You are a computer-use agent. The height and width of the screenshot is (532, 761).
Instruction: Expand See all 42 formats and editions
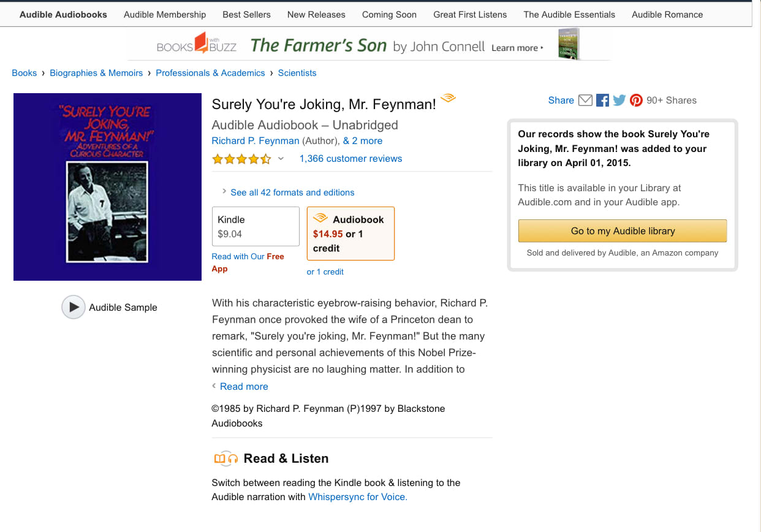[292, 192]
